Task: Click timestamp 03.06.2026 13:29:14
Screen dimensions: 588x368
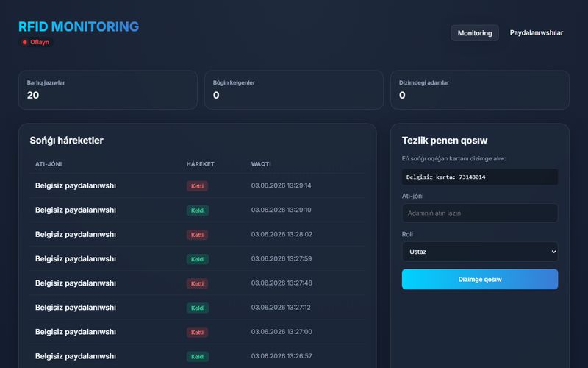Action: [282, 185]
